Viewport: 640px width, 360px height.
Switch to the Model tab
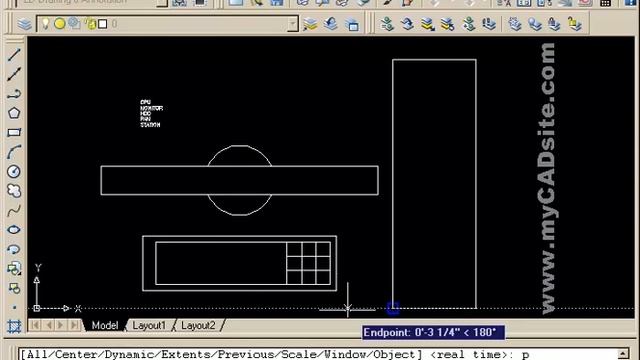[x=105, y=325]
